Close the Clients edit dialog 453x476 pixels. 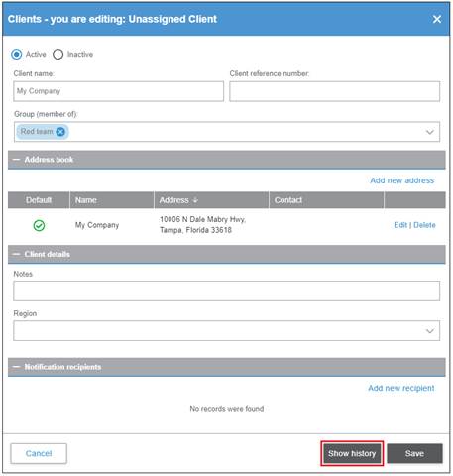[437, 19]
